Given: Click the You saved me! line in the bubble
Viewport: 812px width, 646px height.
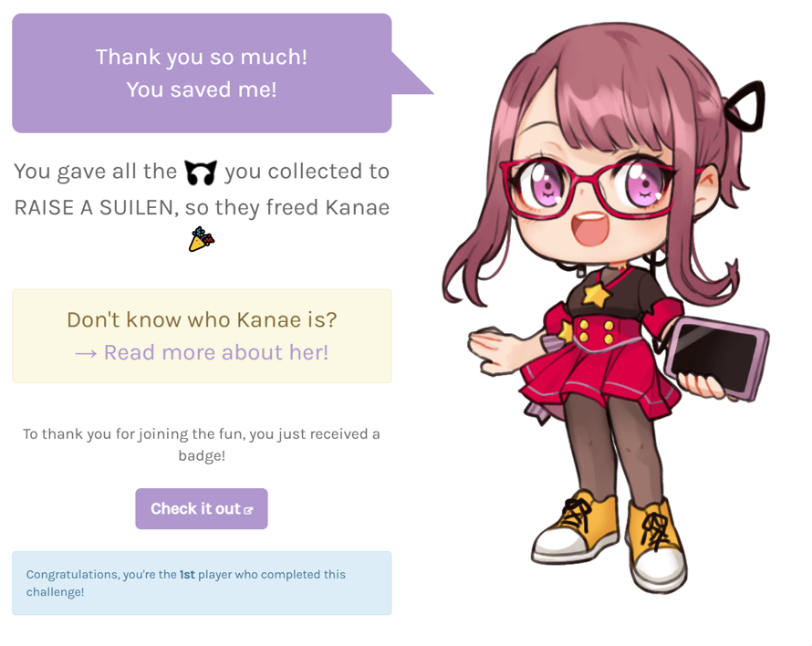Looking at the screenshot, I should pos(202,89).
